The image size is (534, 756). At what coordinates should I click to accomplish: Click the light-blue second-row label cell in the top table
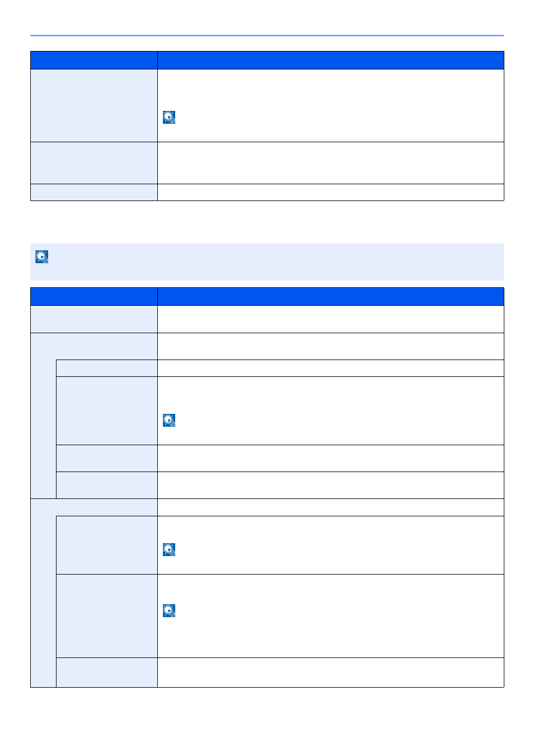pyautogui.click(x=94, y=163)
